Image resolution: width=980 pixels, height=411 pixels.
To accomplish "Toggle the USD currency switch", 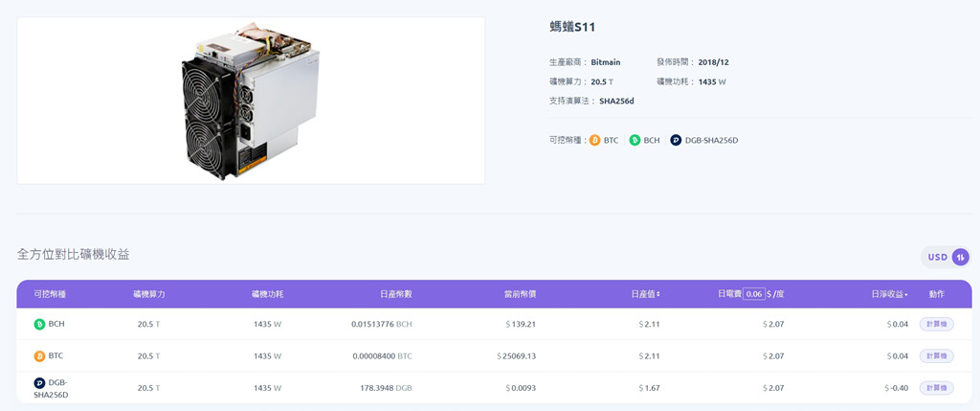I will pyautogui.click(x=946, y=257).
